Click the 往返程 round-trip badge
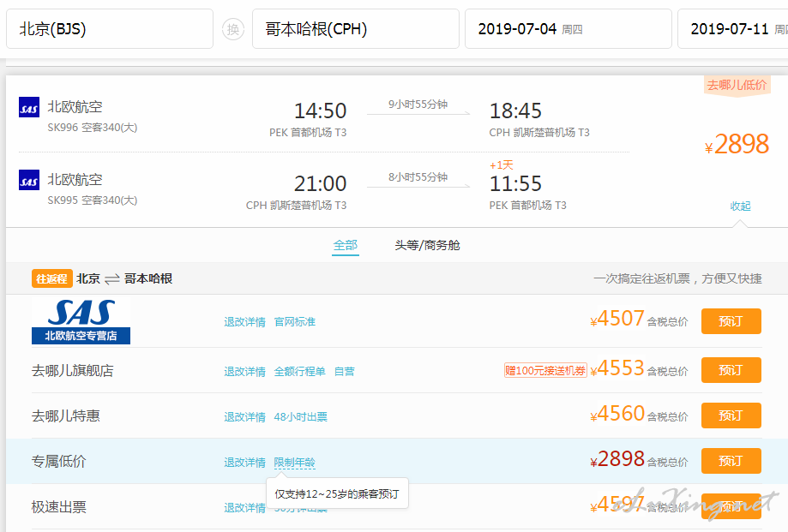Viewport: 788px width, 532px height. click(x=51, y=278)
